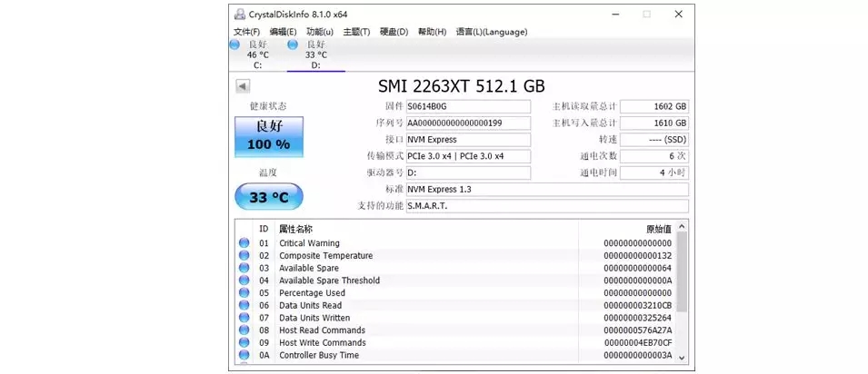Click the 属性名称 column header

click(x=426, y=229)
